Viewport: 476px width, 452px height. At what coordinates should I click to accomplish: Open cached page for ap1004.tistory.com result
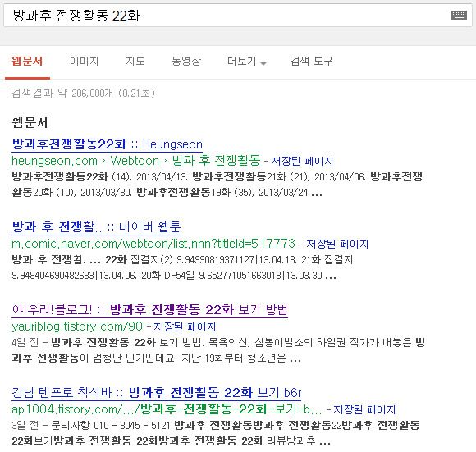click(364, 409)
